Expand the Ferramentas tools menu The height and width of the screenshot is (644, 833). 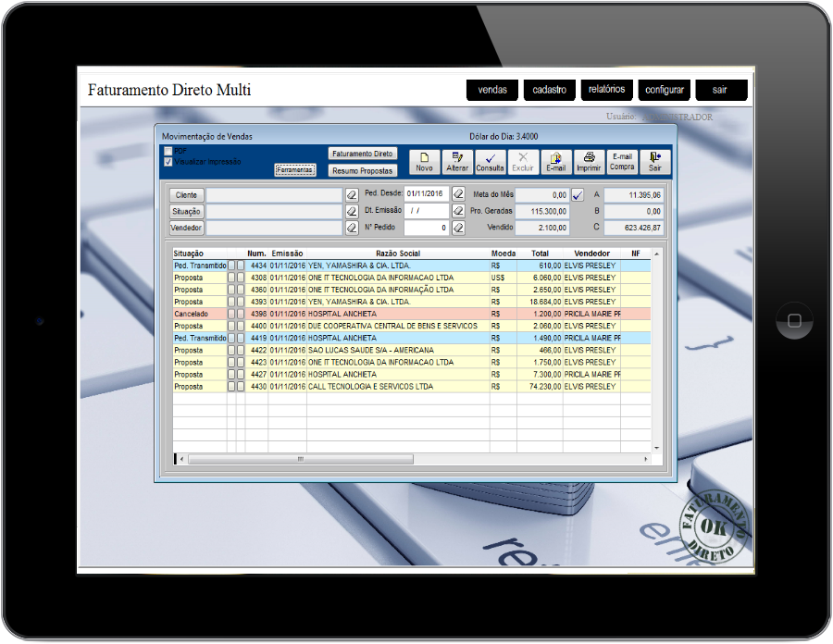[x=295, y=170]
